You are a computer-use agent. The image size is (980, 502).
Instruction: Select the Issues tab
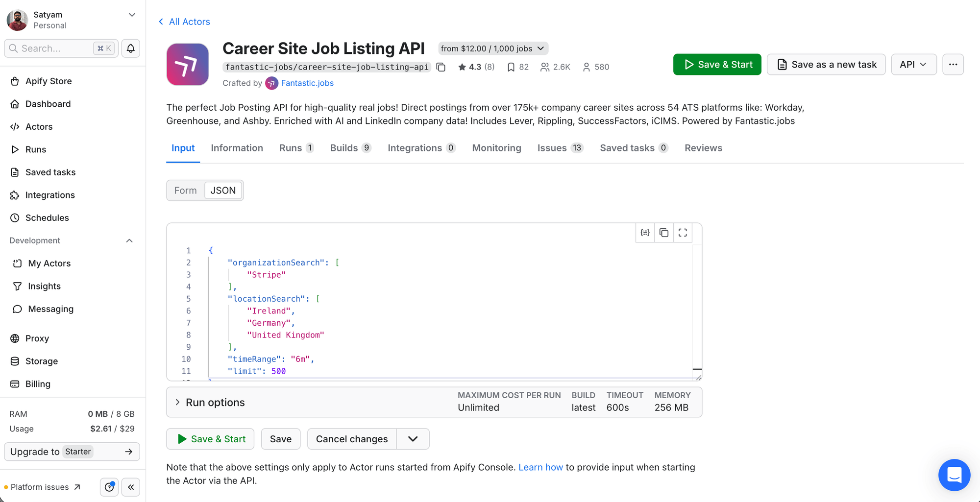tap(561, 148)
